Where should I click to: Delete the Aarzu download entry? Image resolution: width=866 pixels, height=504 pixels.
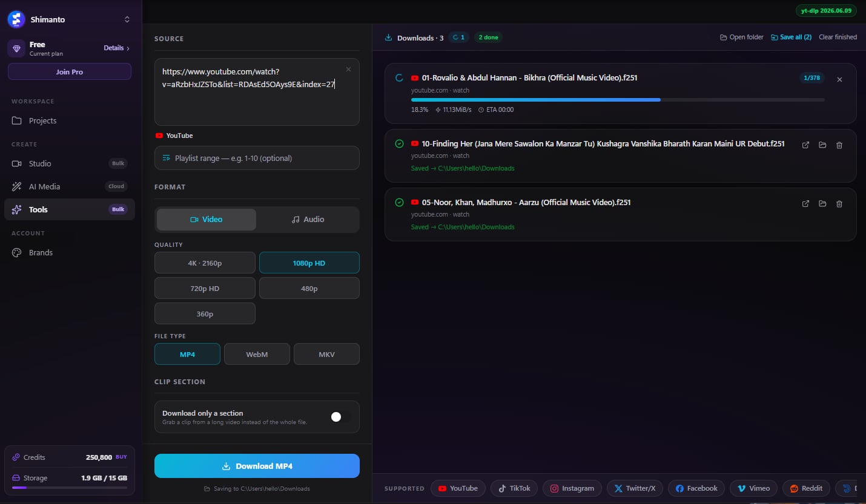[839, 204]
